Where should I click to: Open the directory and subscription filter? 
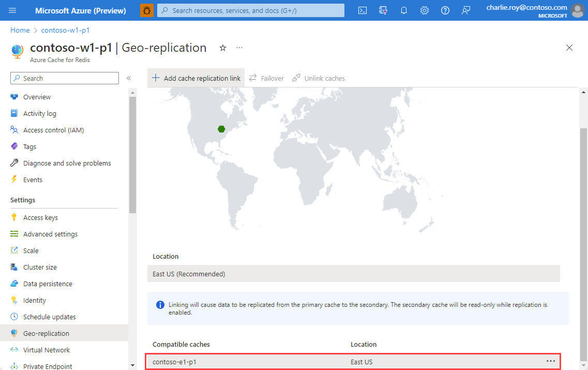coord(383,10)
